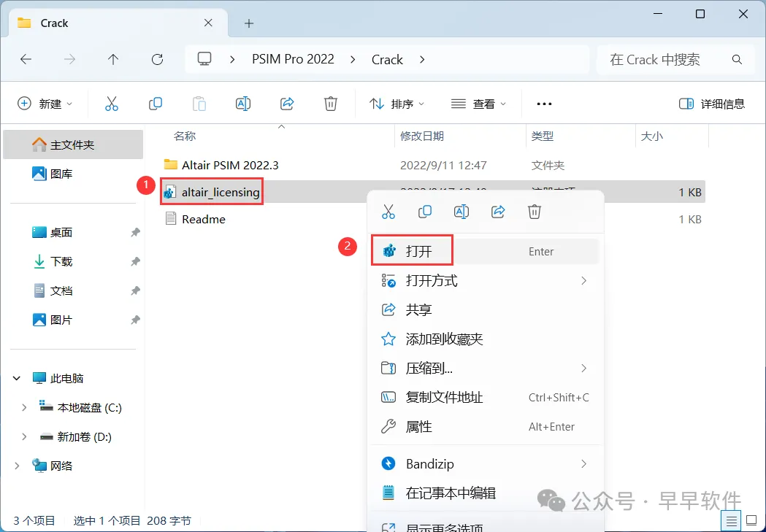This screenshot has width=766, height=532.
Task: Click the search magnifier icon
Action: pos(738,60)
